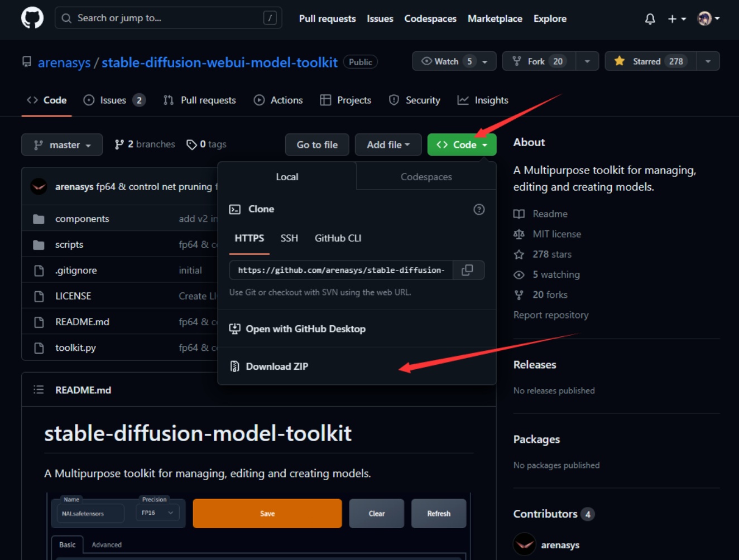
Task: Switch to the Actions tab
Action: [x=279, y=100]
